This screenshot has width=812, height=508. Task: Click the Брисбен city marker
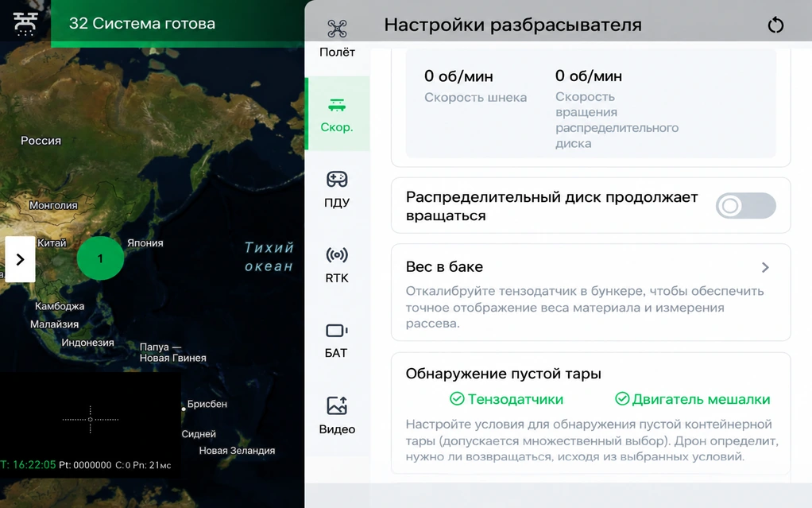184,409
